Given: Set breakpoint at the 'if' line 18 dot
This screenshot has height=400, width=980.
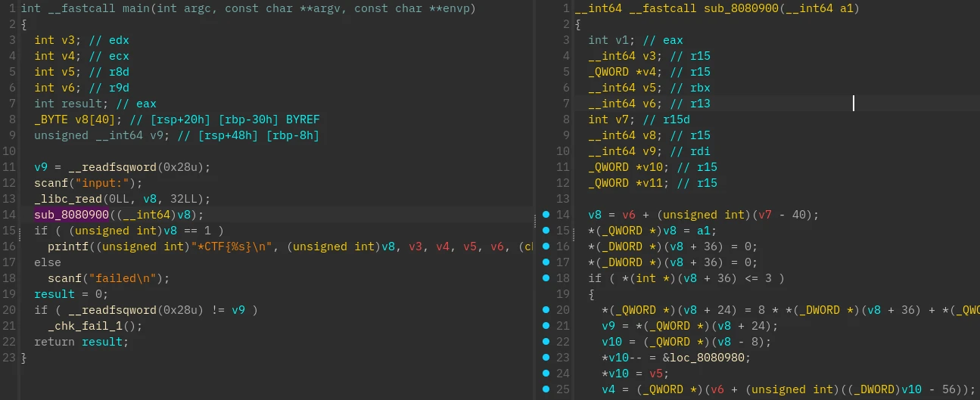Looking at the screenshot, I should point(546,278).
